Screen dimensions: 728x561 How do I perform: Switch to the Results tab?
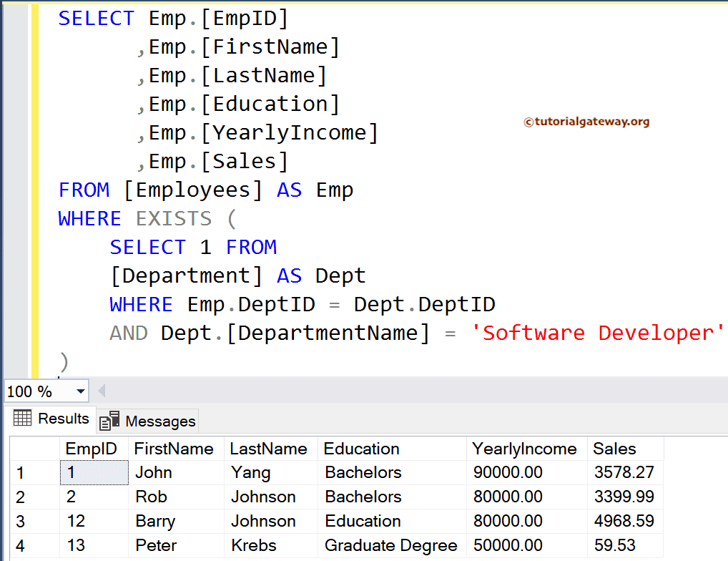[x=51, y=419]
